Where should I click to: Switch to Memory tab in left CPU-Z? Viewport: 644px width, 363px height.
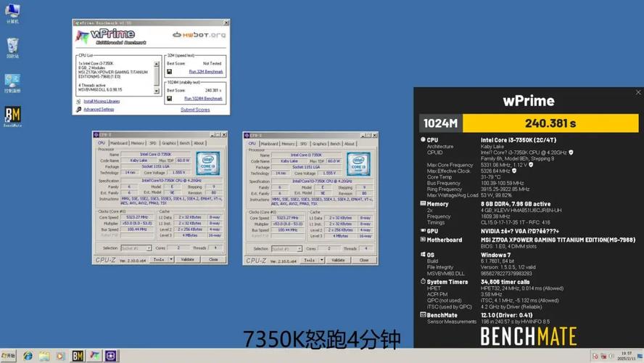[138, 143]
